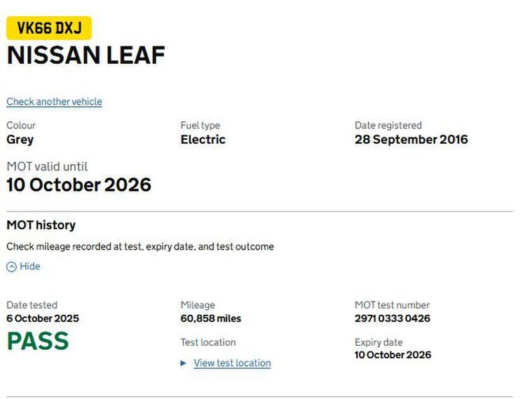This screenshot has height=399, width=532.
Task: Click the large MOT valid until 10 October 2026 date
Action: click(x=79, y=185)
